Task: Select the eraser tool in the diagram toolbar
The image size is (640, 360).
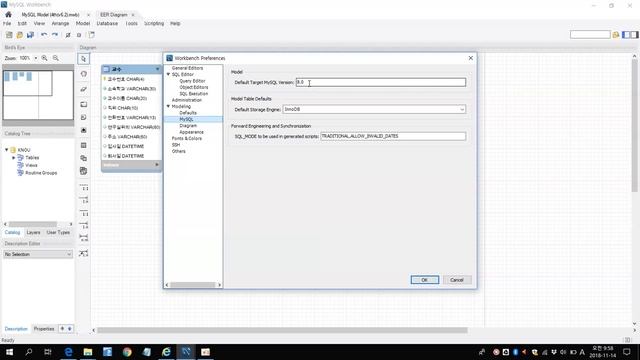Action: pos(84,89)
